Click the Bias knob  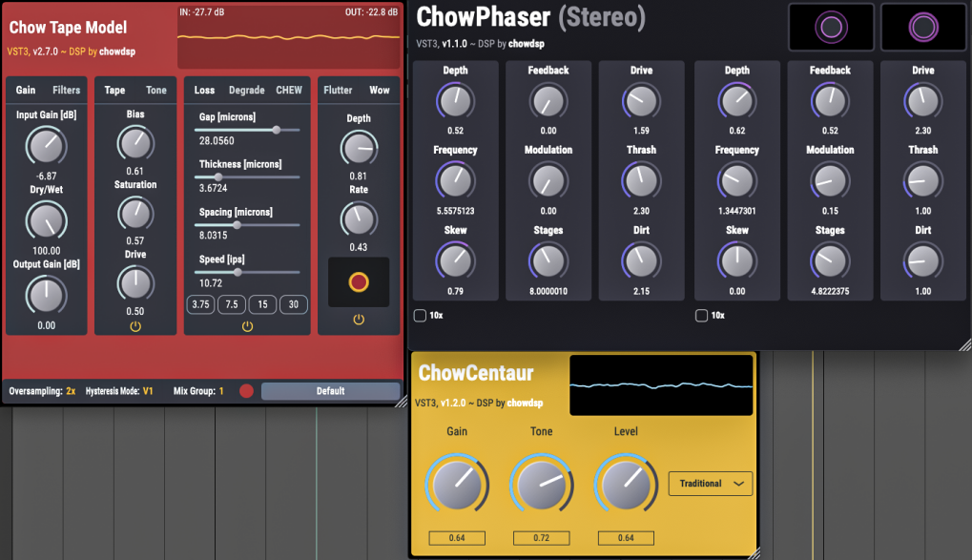click(135, 144)
